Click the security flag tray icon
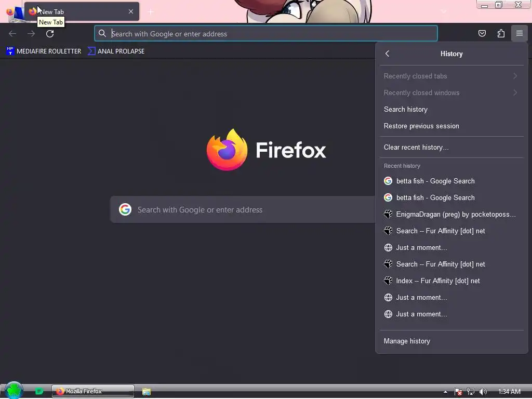Viewport: 532px width, 399px height. [x=458, y=392]
